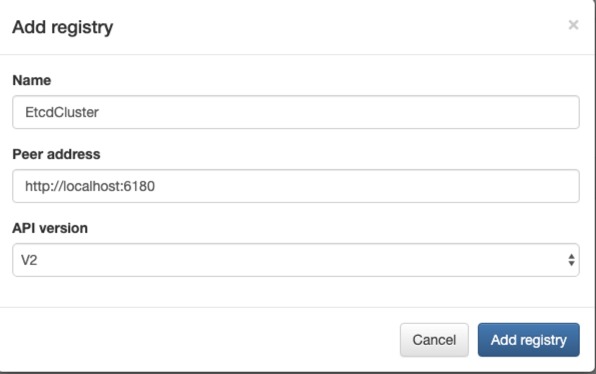This screenshot has height=374, width=596.
Task: Select the V2 value in API version
Action: pyautogui.click(x=29, y=260)
